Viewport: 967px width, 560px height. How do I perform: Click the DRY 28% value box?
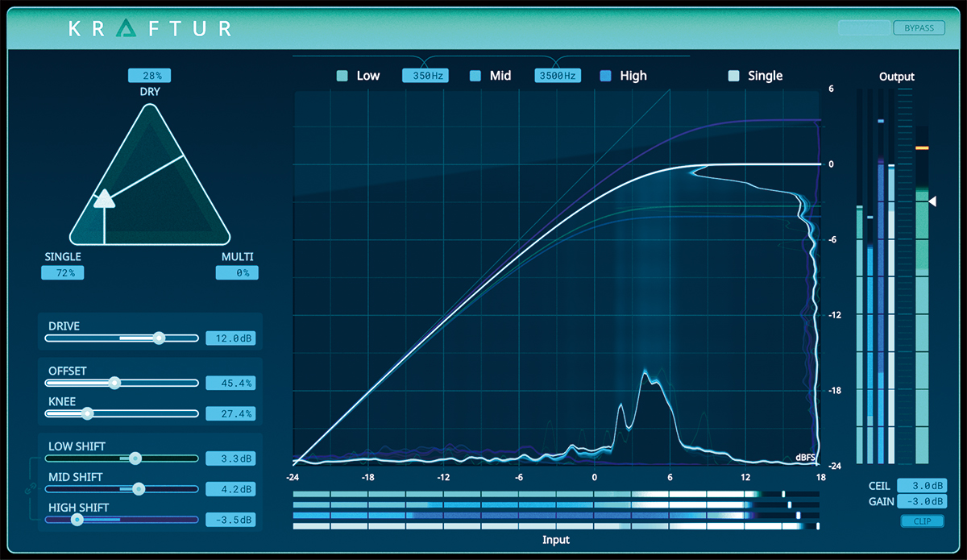pyautogui.click(x=149, y=76)
